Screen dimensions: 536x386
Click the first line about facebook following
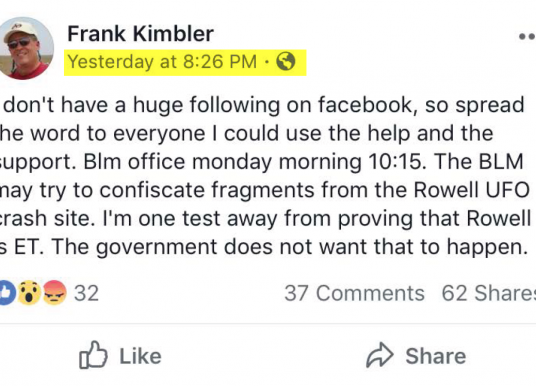[263, 105]
